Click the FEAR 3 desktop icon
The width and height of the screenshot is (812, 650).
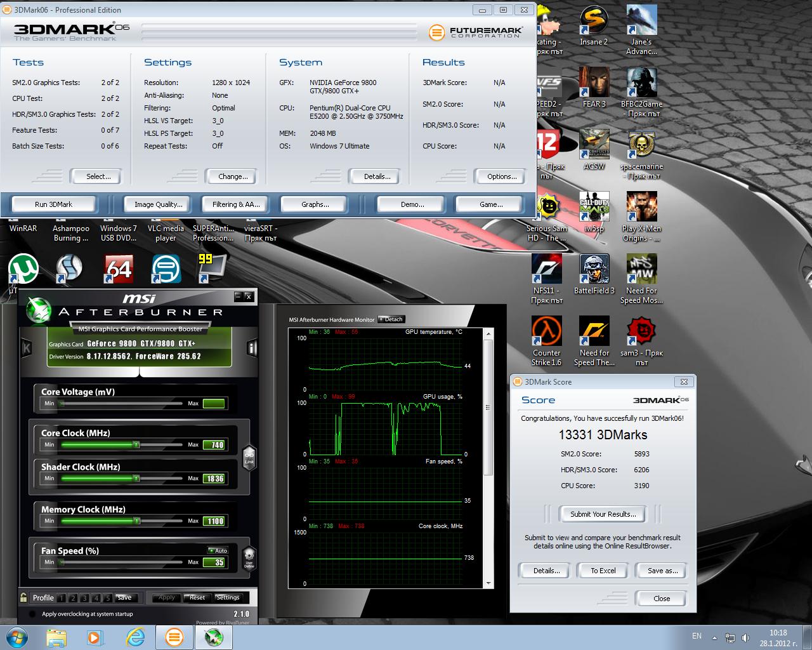click(594, 88)
